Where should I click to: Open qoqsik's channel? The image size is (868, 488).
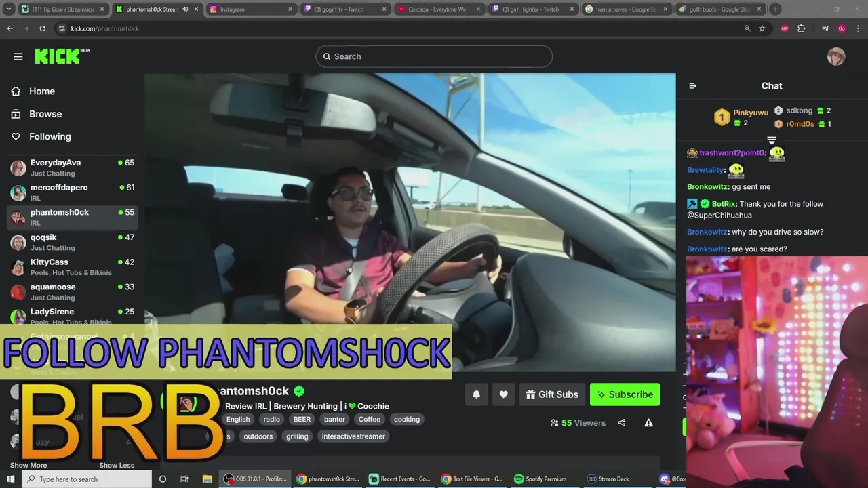[x=73, y=242]
